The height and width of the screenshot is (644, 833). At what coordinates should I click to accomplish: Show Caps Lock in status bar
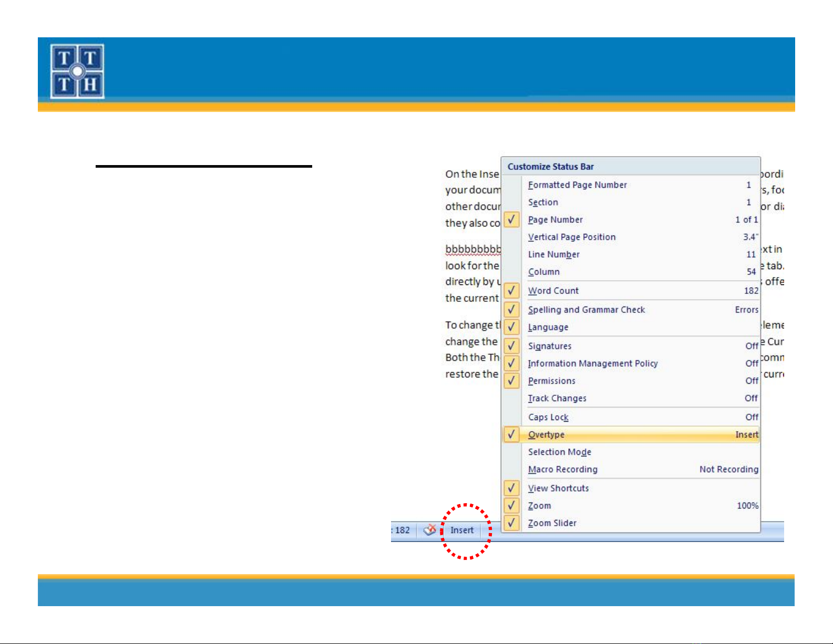548,417
